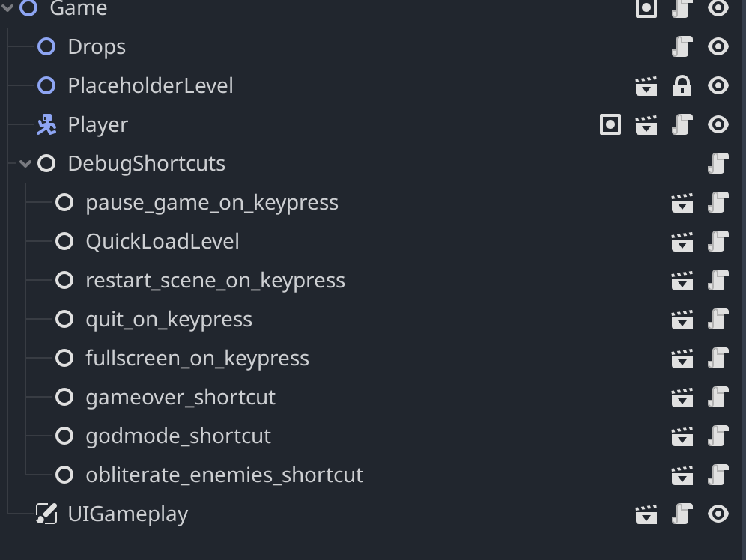Select the fullscreen_on_keypress node
This screenshot has width=746, height=560.
pos(197,358)
